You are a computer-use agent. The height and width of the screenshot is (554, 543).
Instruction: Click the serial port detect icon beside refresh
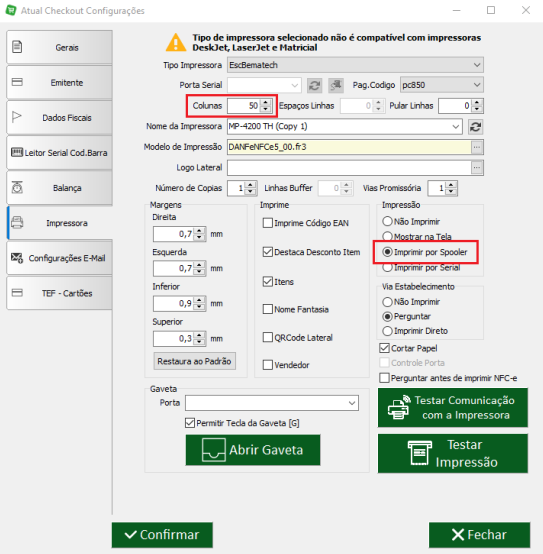coord(336,85)
